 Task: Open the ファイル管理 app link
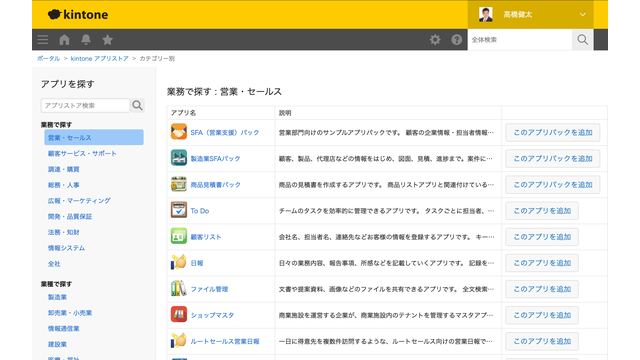pyautogui.click(x=209, y=289)
